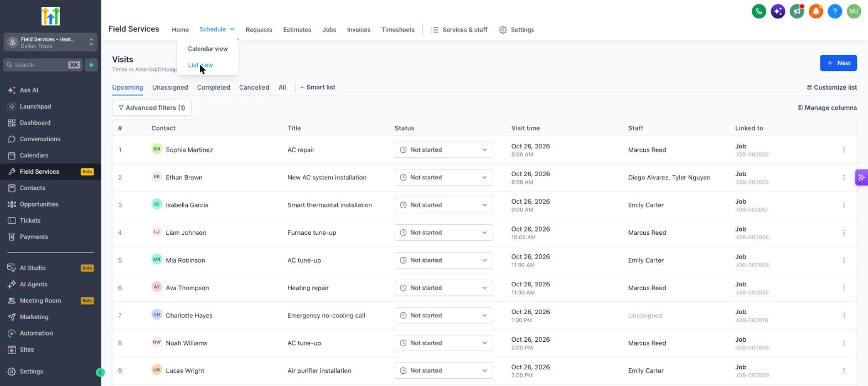The height and width of the screenshot is (386, 868).
Task: Open sidebar Settings at bottom
Action: point(31,372)
